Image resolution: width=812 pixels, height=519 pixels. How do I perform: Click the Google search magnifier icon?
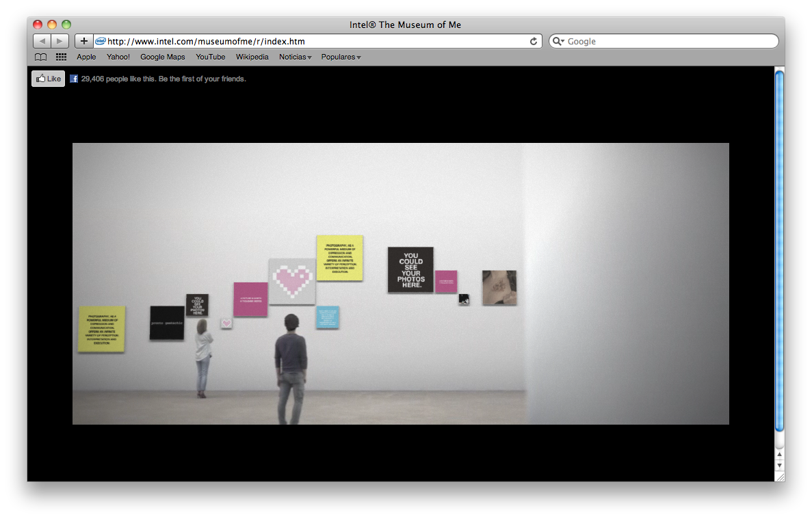point(558,41)
